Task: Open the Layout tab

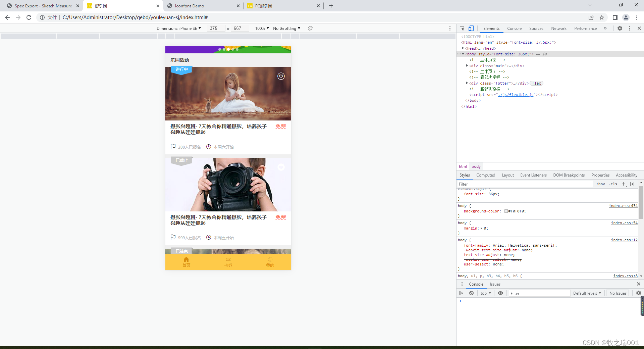Action: [x=507, y=175]
